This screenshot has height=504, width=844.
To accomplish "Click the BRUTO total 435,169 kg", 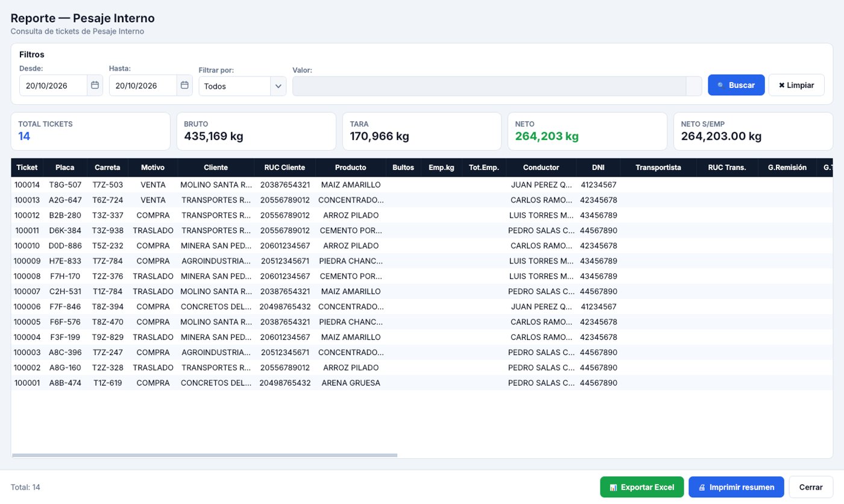I will 213,136.
